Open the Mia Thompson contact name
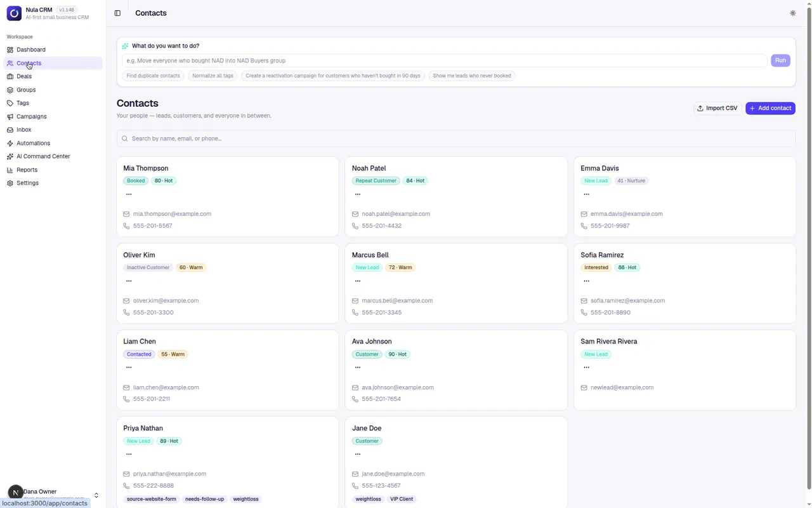Image resolution: width=812 pixels, height=508 pixels. pos(146,168)
